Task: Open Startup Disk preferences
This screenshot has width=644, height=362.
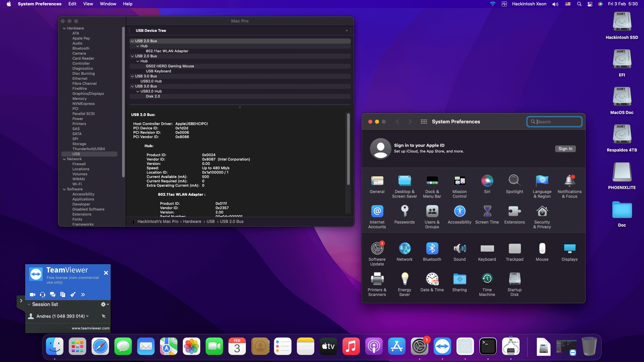Action: pos(515,285)
